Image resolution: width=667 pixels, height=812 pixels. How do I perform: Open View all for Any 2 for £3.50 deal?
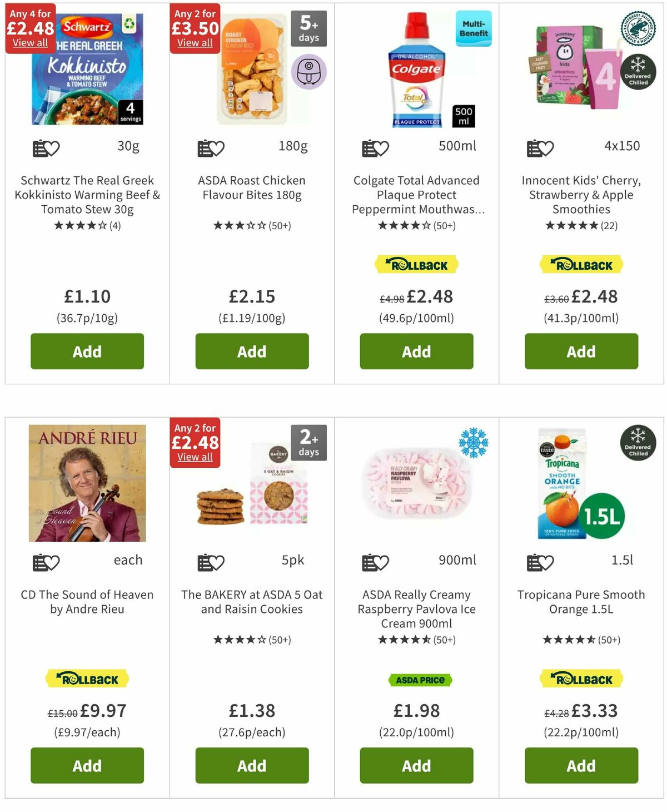[x=194, y=43]
